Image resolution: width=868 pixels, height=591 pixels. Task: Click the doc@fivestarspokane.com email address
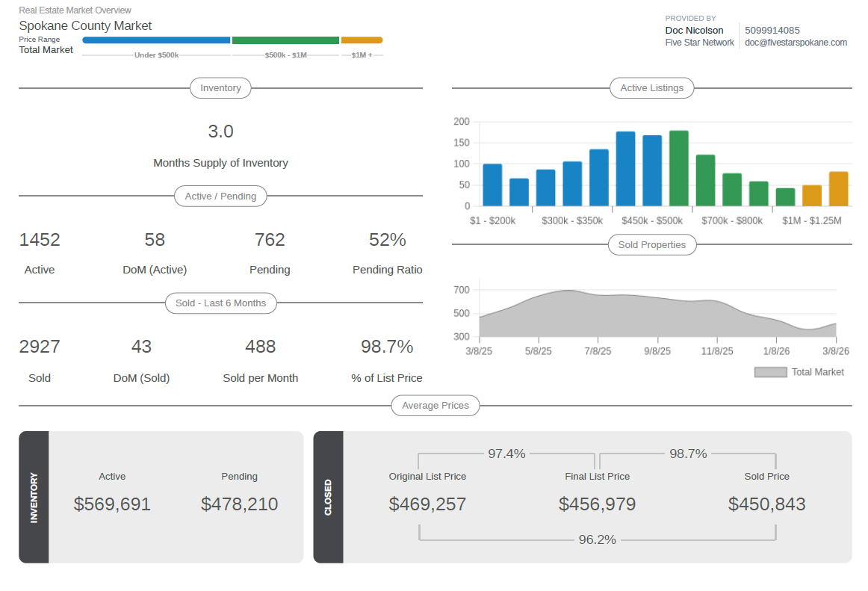pos(796,43)
